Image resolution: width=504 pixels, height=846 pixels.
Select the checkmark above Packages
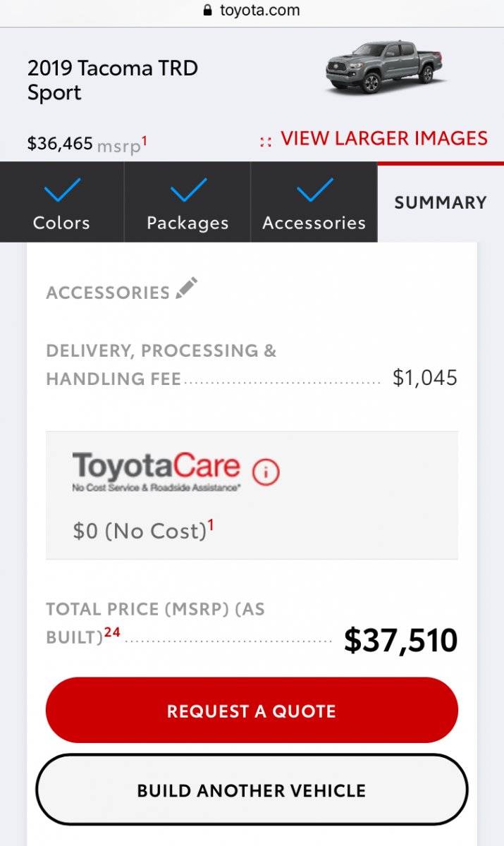pyautogui.click(x=188, y=190)
